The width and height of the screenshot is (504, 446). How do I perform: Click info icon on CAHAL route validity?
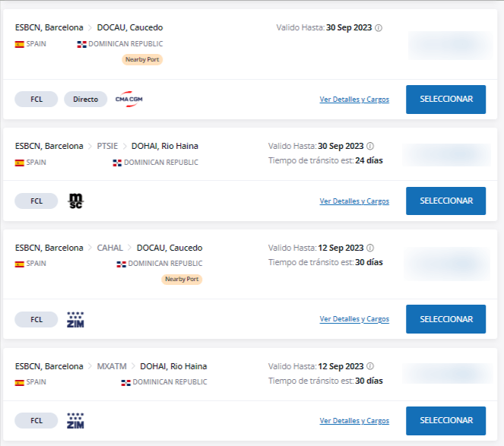[x=370, y=248]
